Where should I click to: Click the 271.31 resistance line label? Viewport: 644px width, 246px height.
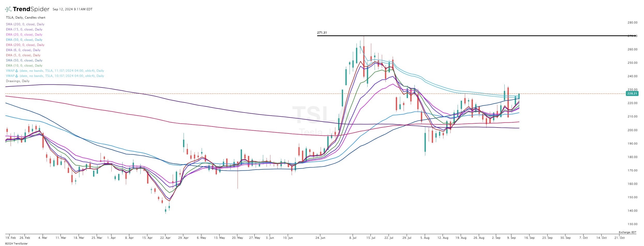coord(322,33)
